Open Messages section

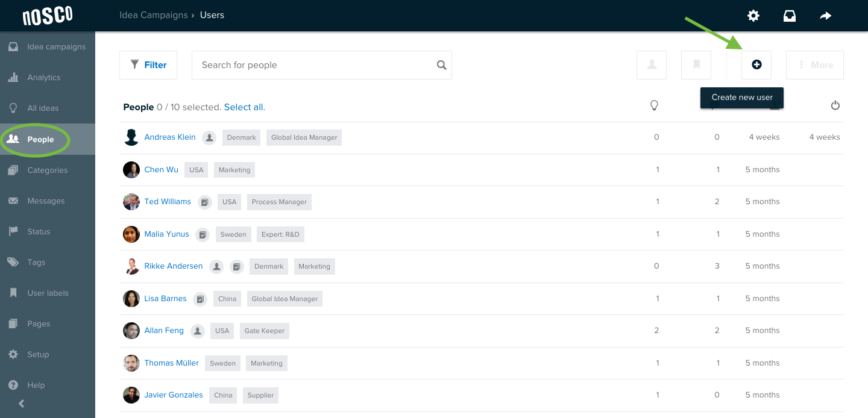48,201
